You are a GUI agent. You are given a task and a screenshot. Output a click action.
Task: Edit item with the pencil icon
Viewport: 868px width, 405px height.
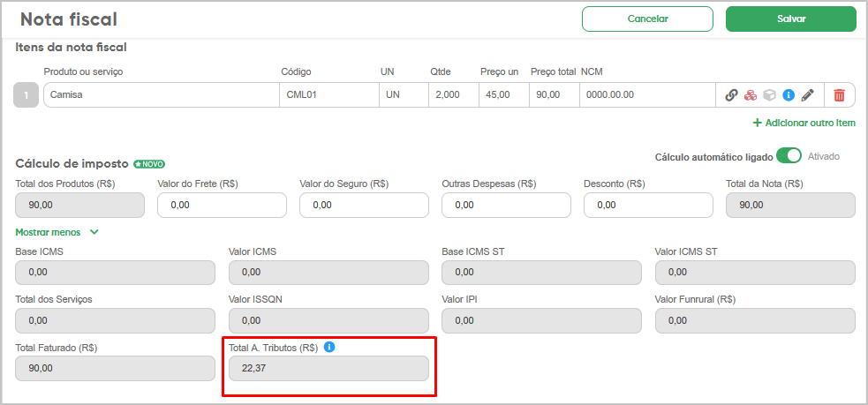[x=808, y=95]
